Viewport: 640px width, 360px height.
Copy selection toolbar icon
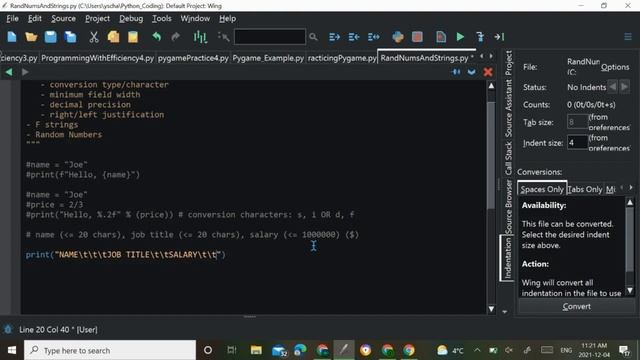point(113,37)
